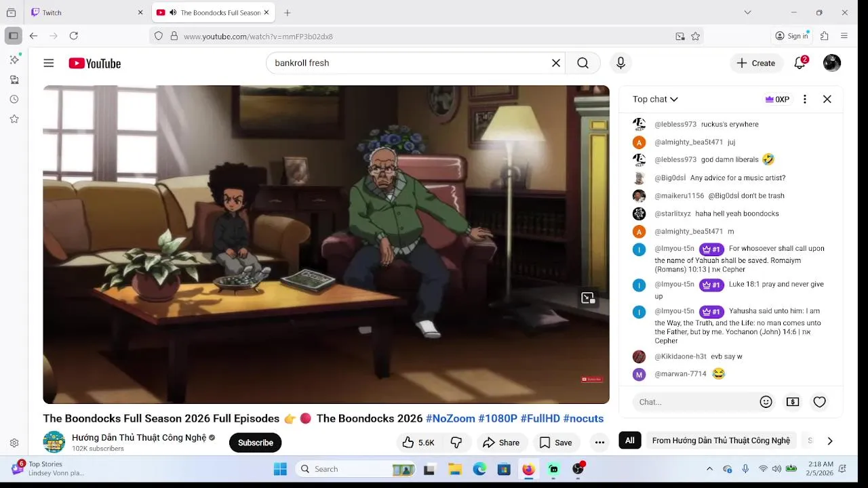
Task: Click the #1080P hashtag
Action: [498, 418]
